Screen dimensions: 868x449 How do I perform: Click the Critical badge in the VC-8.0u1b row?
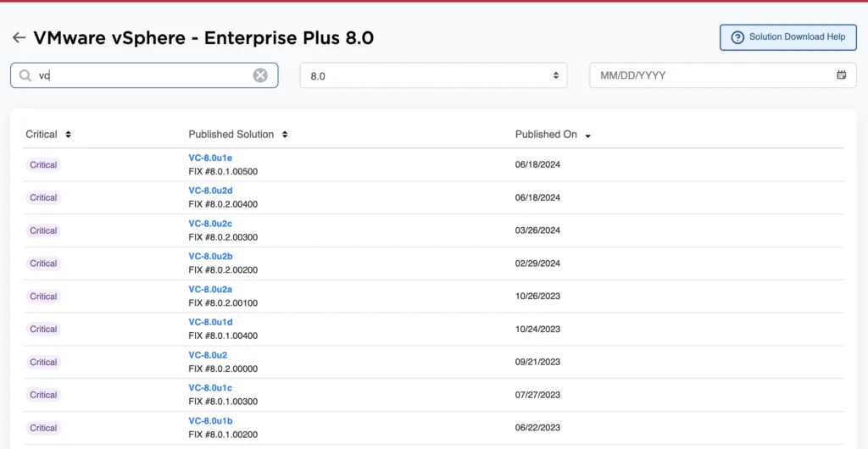click(x=43, y=428)
